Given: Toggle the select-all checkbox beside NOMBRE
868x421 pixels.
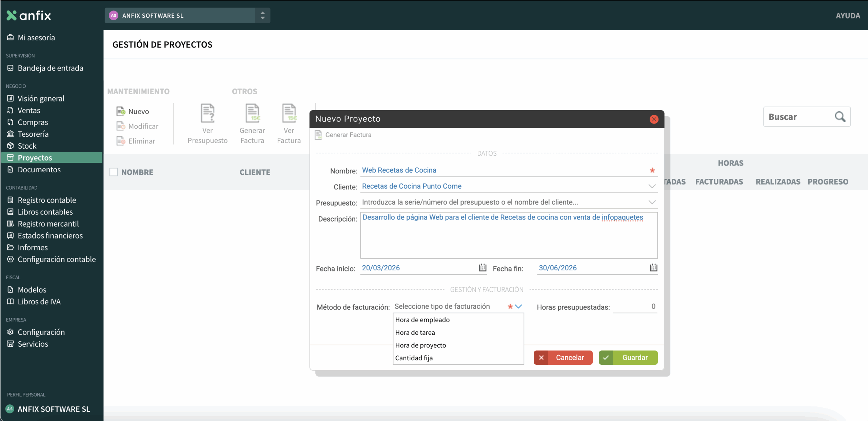Looking at the screenshot, I should [x=114, y=172].
